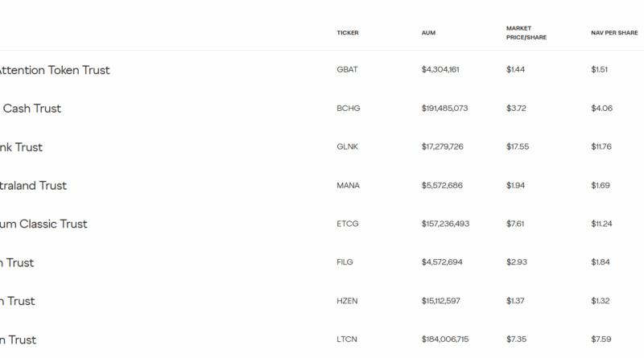Click the NAV PER SHARE column header
Viewport: 644px width, 358px height.
click(x=614, y=33)
